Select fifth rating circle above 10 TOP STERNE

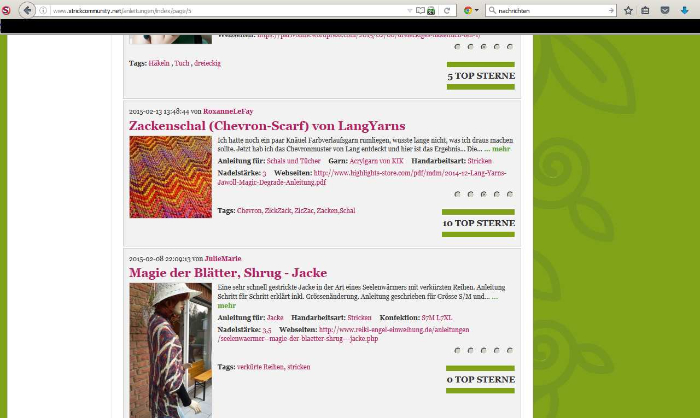(x=510, y=194)
